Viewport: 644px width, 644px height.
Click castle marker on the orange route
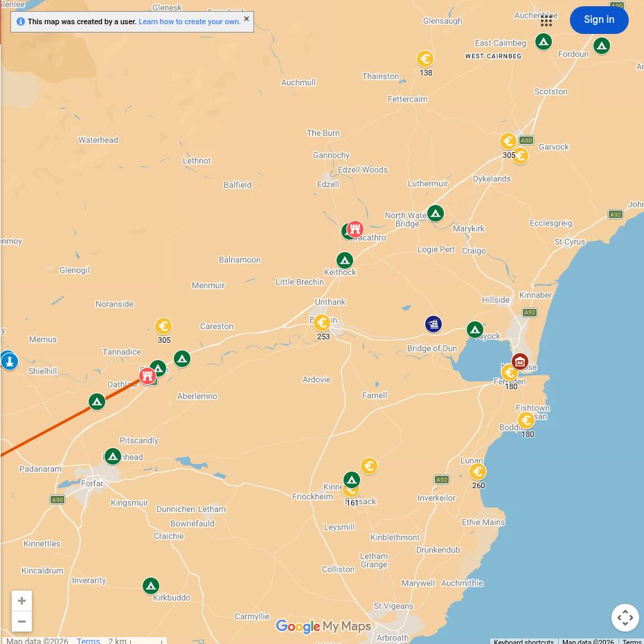[147, 376]
